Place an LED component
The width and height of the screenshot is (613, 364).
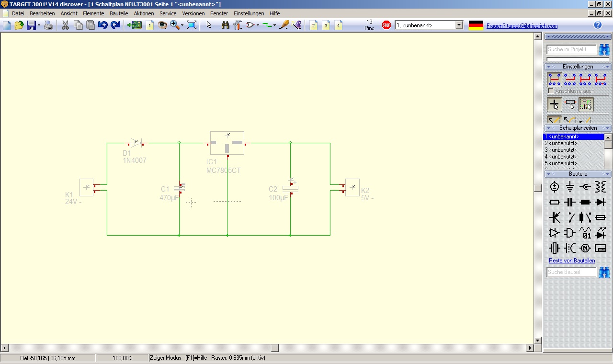click(601, 233)
